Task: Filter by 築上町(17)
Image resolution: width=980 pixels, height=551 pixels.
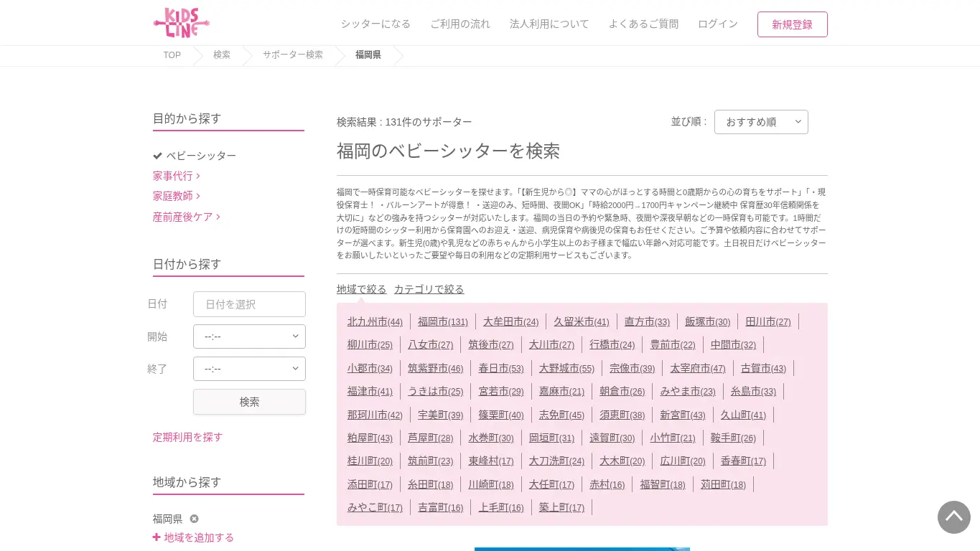Action: 561,508
